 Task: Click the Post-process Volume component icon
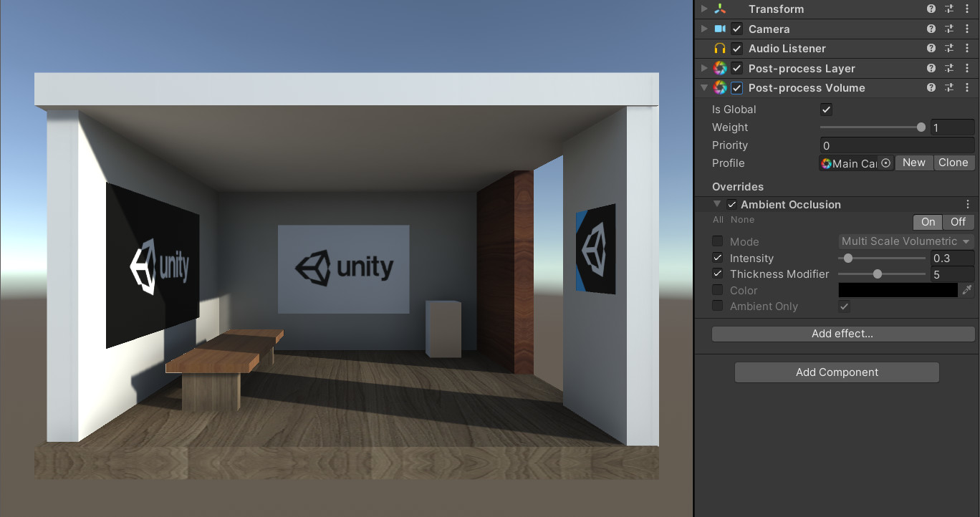720,88
